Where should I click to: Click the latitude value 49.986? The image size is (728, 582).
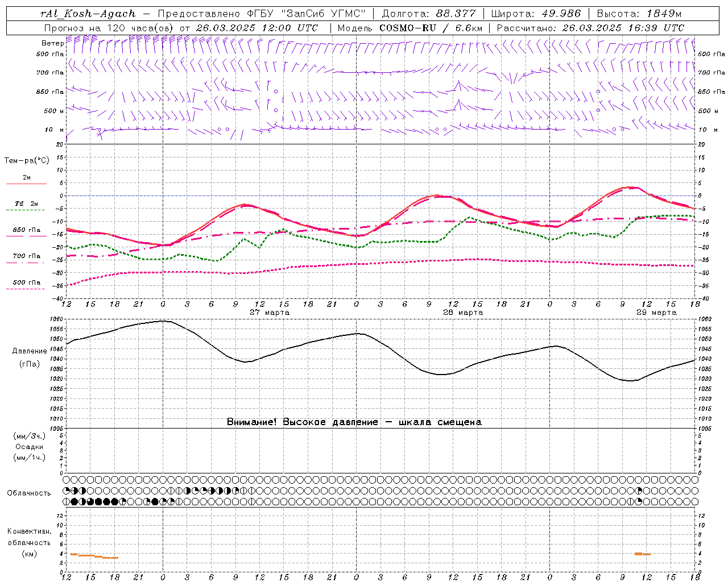coord(561,14)
